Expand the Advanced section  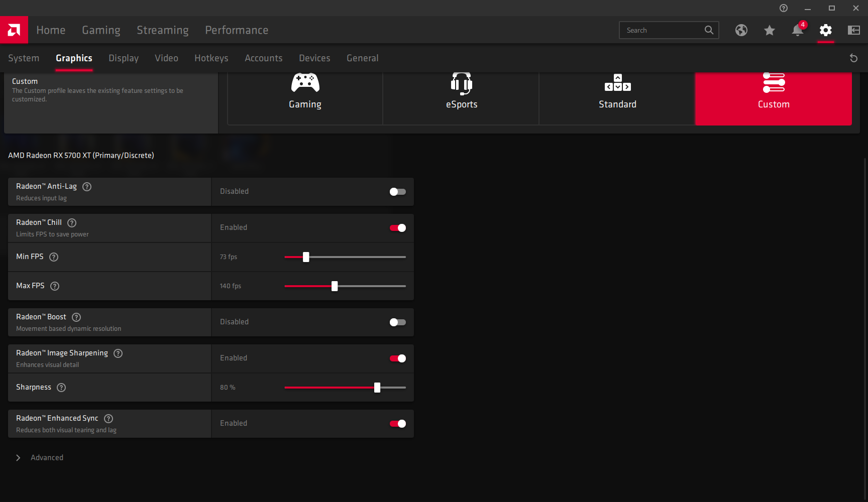39,458
